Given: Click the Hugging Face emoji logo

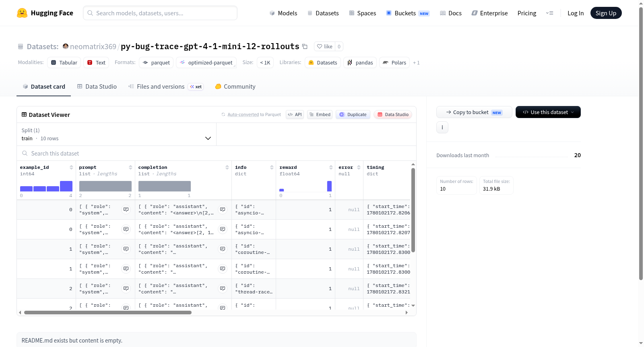Looking at the screenshot, I should coord(22,13).
